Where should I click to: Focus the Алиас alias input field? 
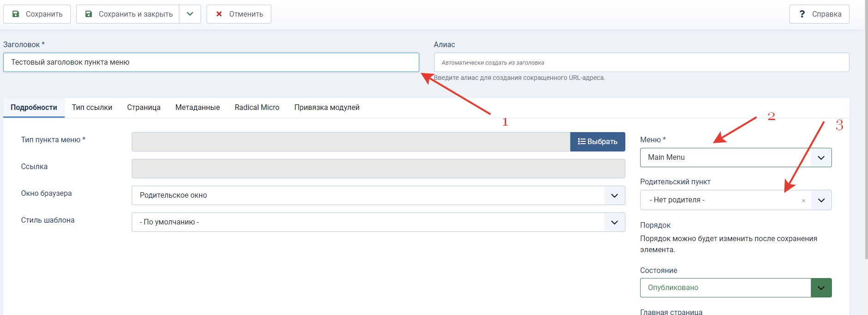point(642,62)
